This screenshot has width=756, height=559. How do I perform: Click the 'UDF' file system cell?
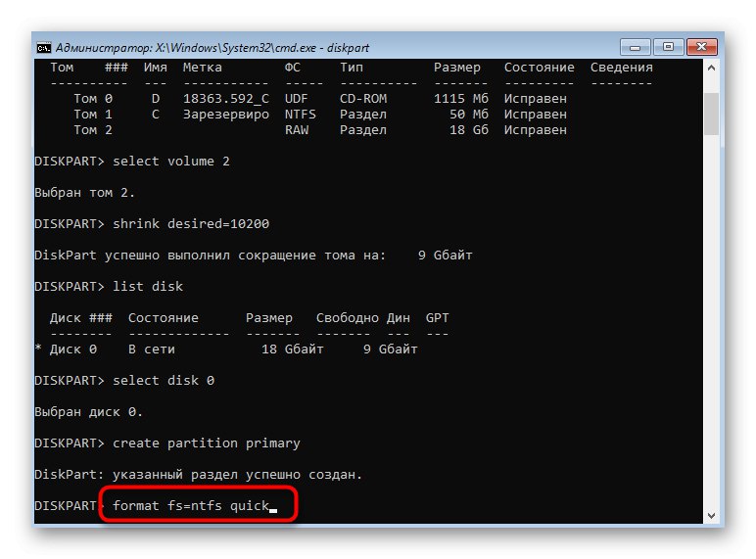coord(296,98)
